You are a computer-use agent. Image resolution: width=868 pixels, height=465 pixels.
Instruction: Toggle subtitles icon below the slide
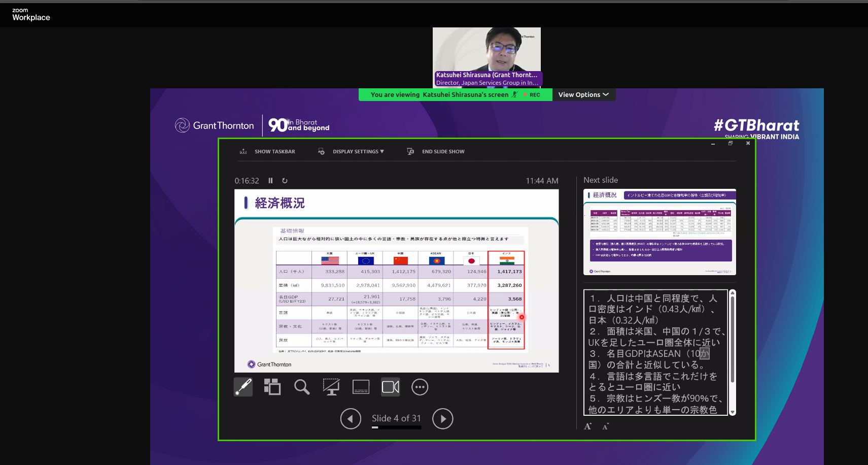point(361,387)
